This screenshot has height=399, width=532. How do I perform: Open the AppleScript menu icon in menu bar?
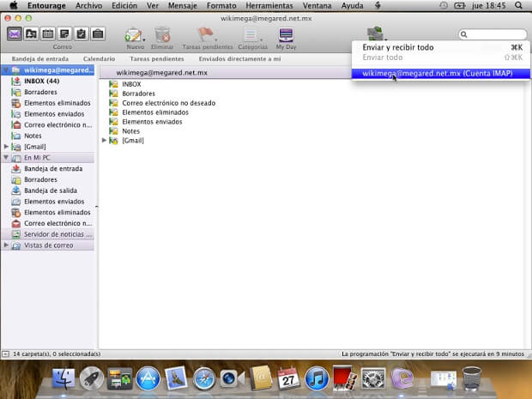pos(378,5)
